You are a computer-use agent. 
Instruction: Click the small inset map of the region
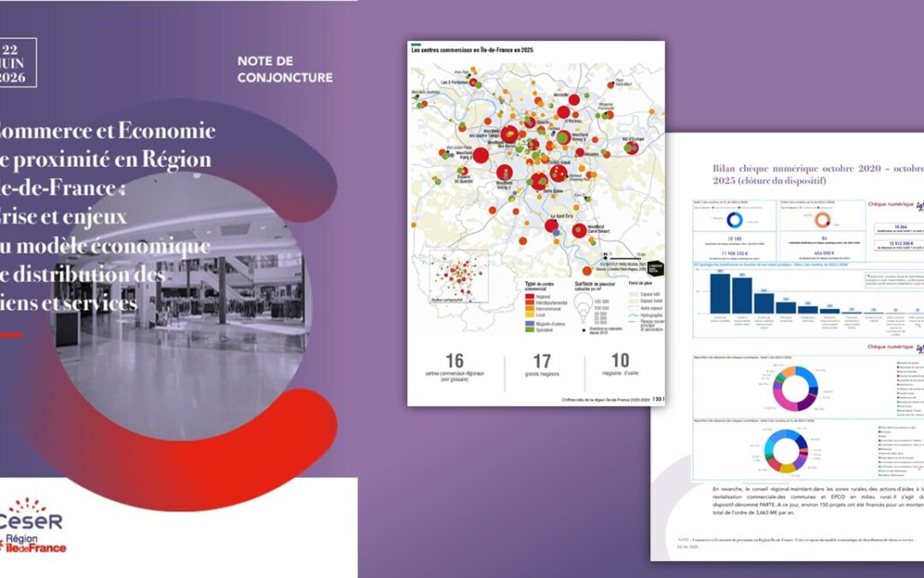click(x=459, y=276)
